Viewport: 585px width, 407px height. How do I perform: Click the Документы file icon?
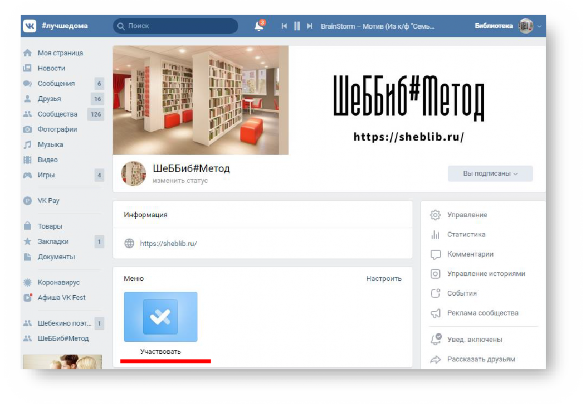(x=27, y=257)
